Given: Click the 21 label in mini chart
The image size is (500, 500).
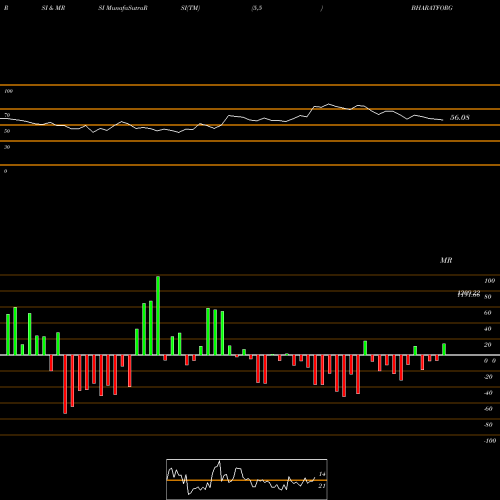Looking at the screenshot, I should click(322, 486).
